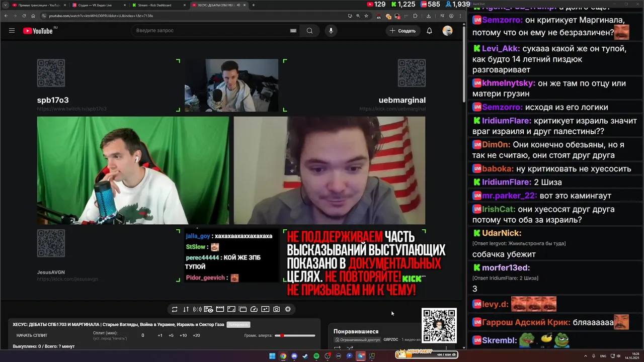Click the chat username UdarNick
The image size is (644, 362).
[x=502, y=233]
